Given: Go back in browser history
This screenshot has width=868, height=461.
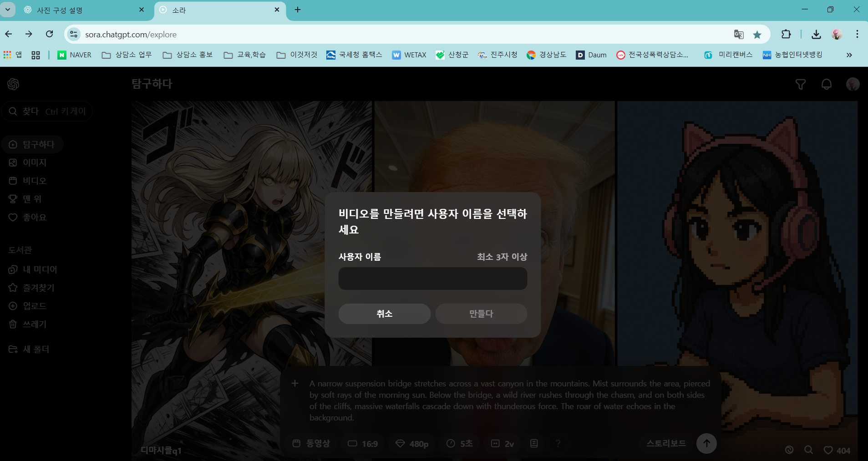Looking at the screenshot, I should [9, 34].
